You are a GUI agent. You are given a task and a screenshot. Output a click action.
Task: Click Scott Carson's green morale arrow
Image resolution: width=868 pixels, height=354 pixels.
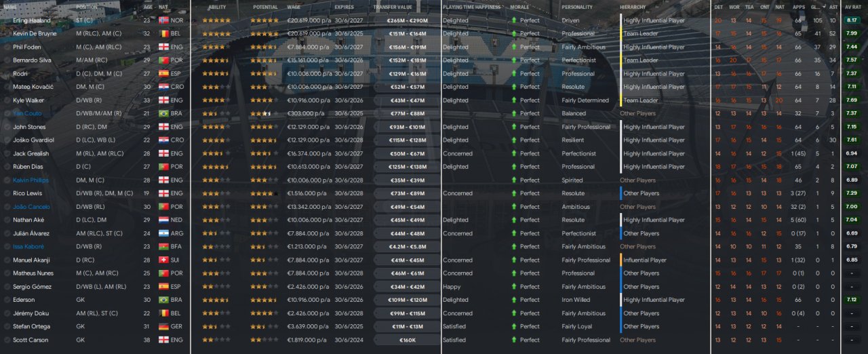514,340
